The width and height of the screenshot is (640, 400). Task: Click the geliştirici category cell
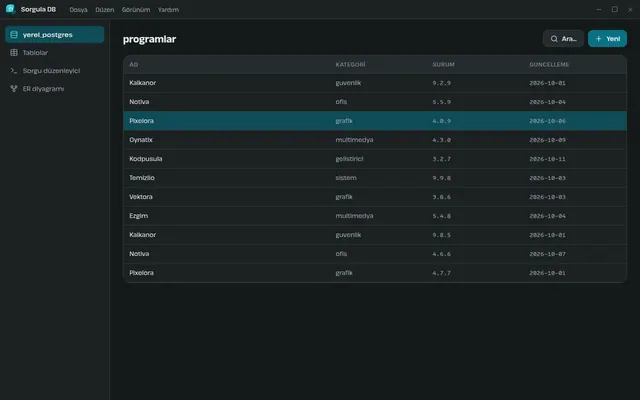tap(349, 159)
